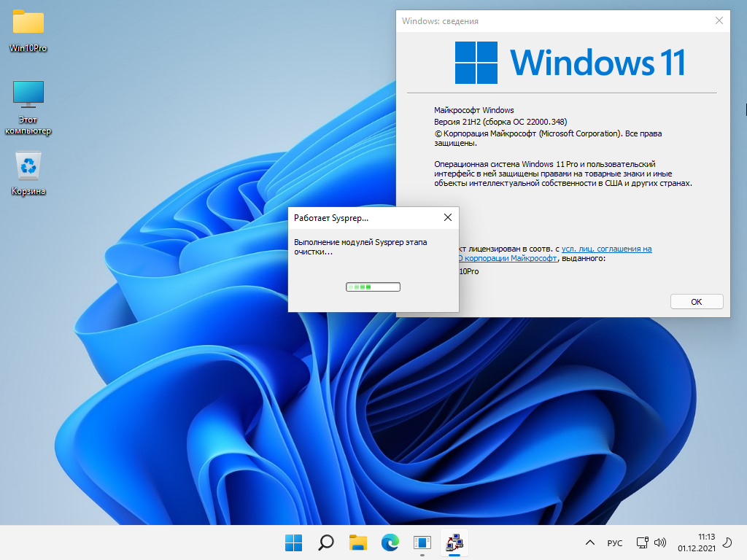Open volume speaker tray icon
This screenshot has width=747, height=560.
[x=659, y=542]
